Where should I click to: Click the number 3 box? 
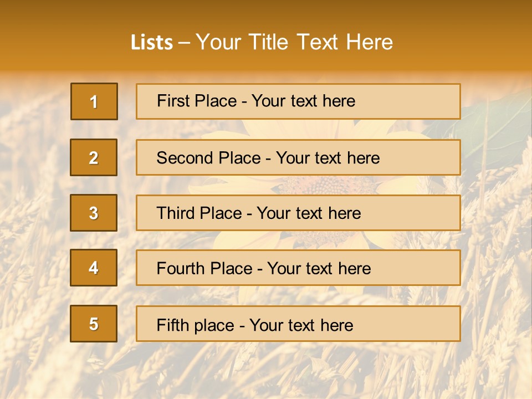(94, 213)
